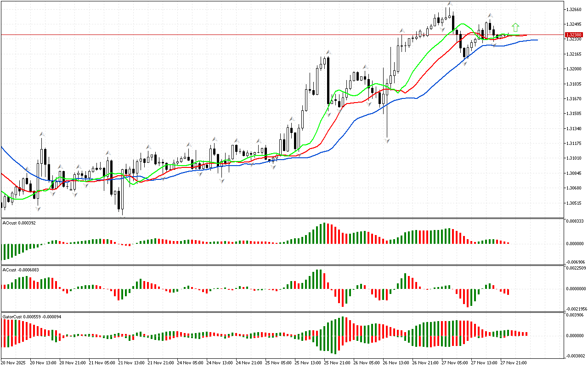This screenshot has height=368, width=588.
Task: Click the 27 Nov 21:00 time label
Action: (x=512, y=362)
